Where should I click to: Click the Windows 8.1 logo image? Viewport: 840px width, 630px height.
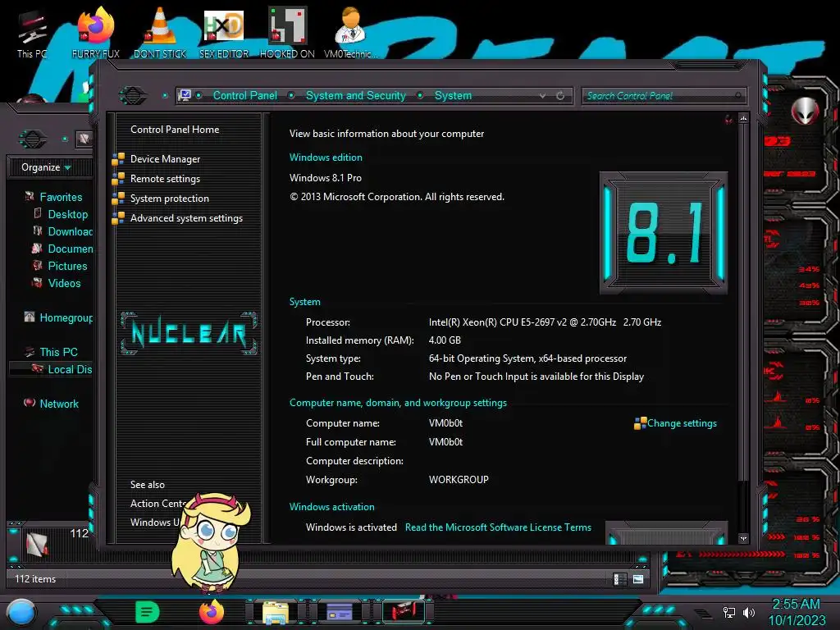point(664,233)
